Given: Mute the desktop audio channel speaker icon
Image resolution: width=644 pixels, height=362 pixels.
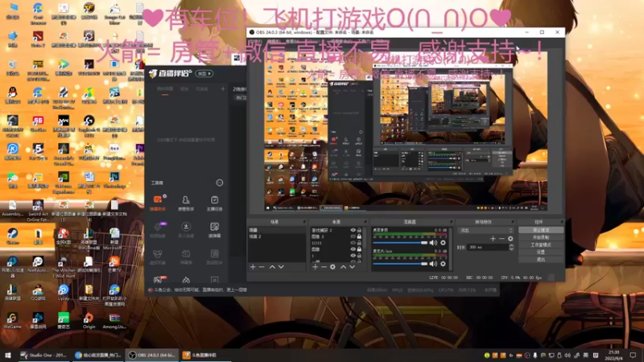Looking at the screenshot, I should (433, 243).
